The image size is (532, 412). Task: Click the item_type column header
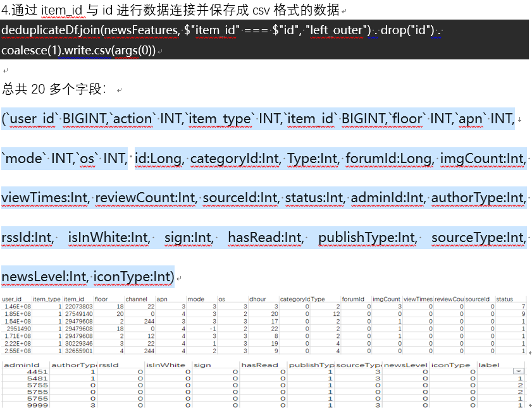click(x=44, y=299)
